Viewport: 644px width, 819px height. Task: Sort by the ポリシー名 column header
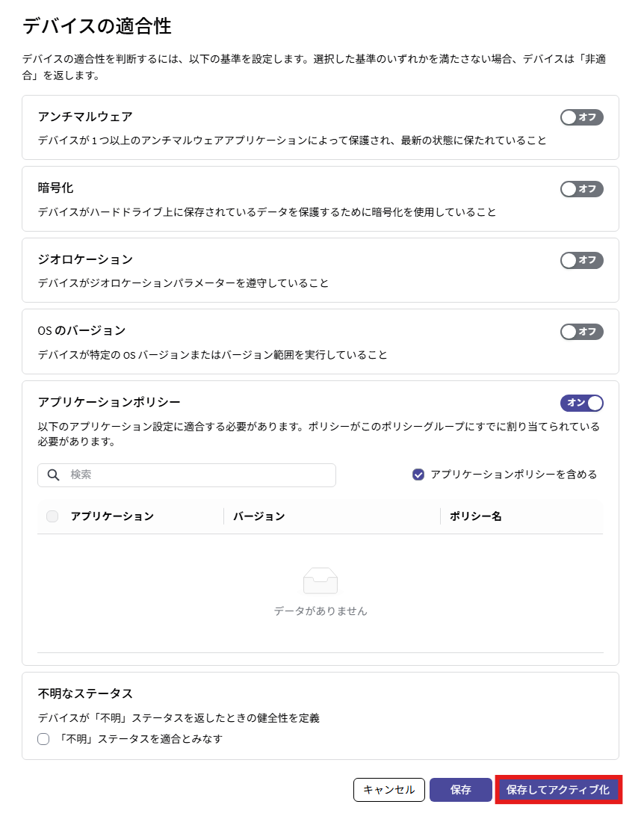(x=475, y=516)
